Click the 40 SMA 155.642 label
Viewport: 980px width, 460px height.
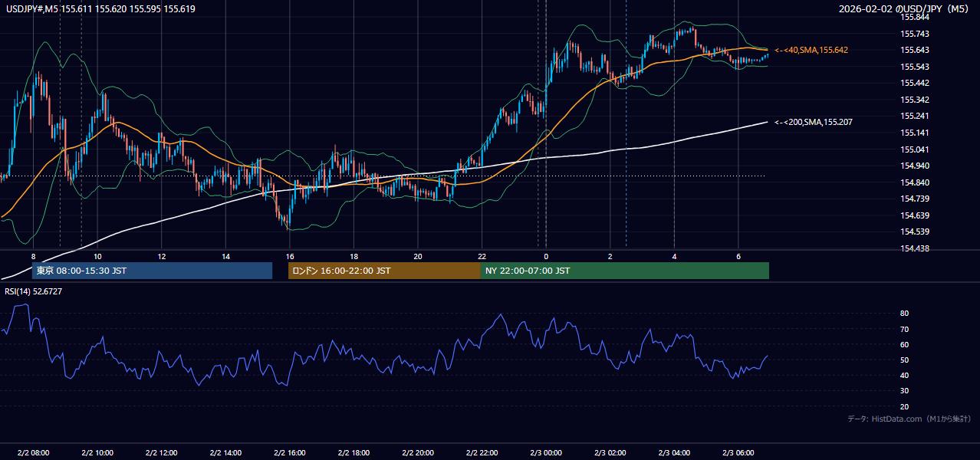coord(811,50)
